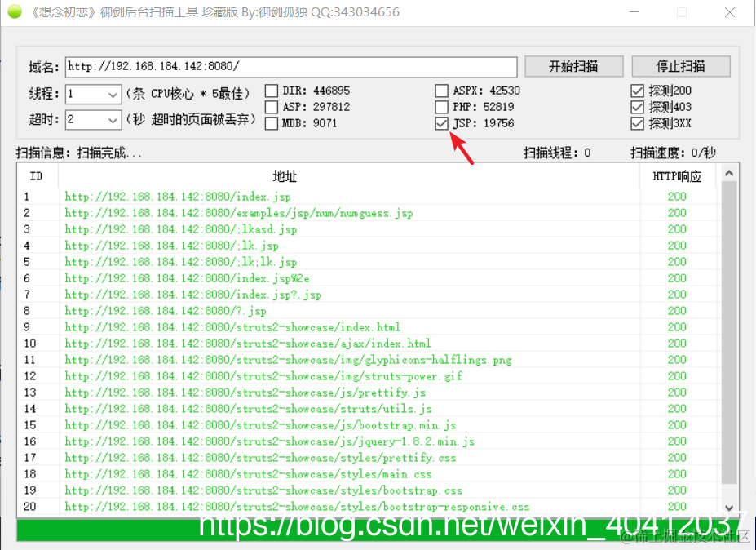Screen dimensions: 756x550
Task: Select the struts-power.gif result row
Action: click(369, 376)
